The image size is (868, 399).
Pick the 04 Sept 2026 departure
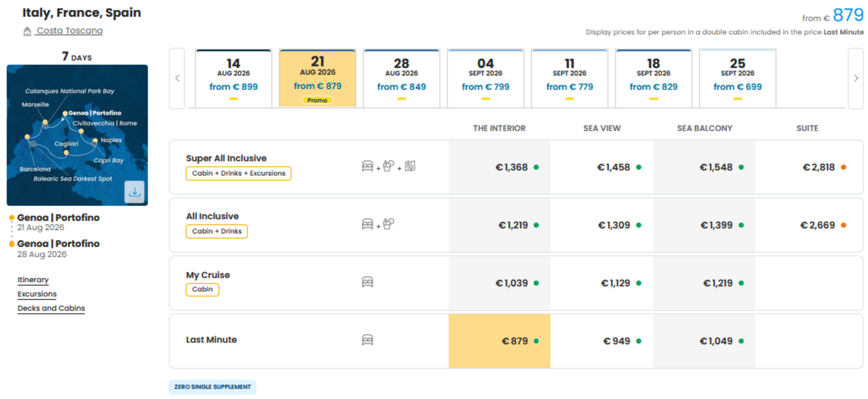[485, 78]
